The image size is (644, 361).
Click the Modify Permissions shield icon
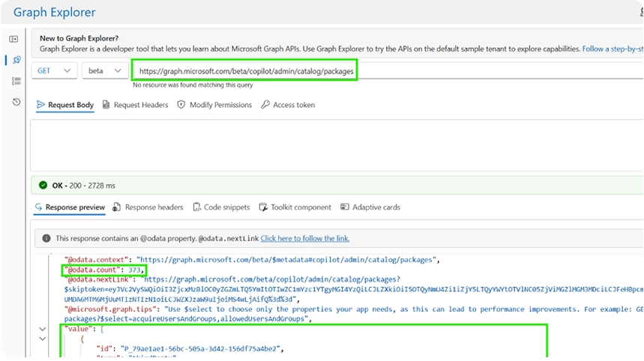click(x=181, y=105)
